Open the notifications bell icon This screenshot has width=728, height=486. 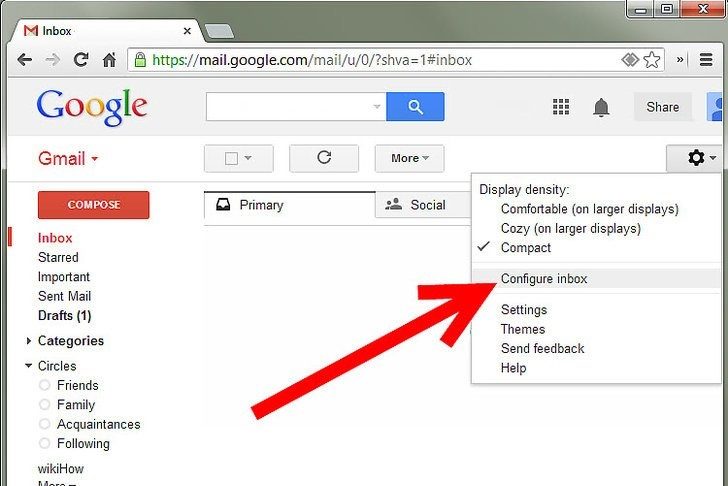pos(601,107)
